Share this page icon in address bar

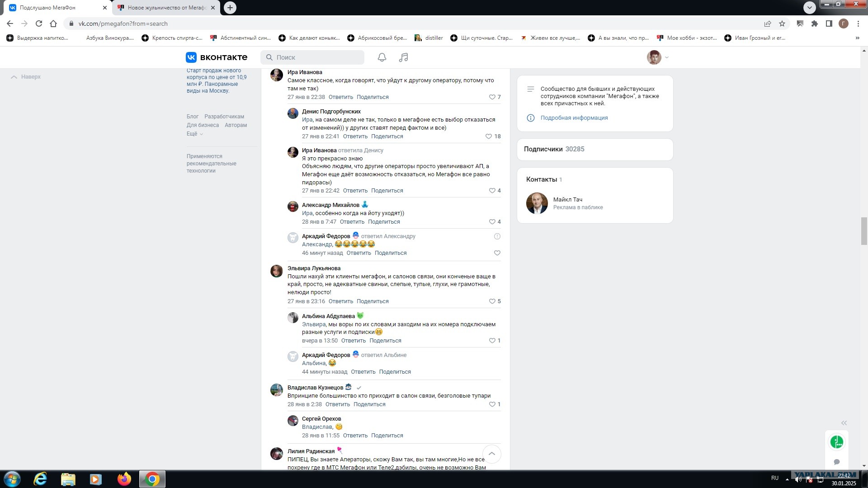pos(768,23)
